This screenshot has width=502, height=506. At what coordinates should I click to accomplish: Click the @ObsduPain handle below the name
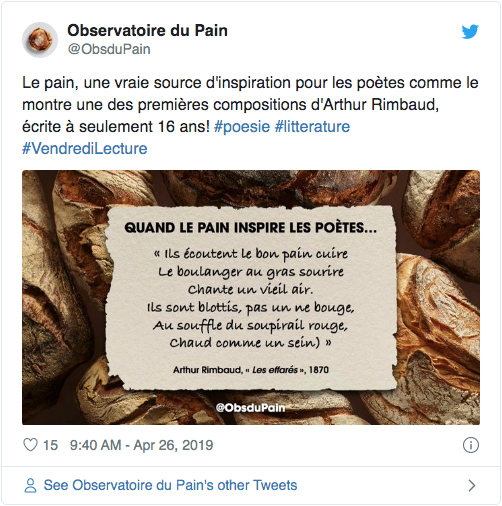pos(109,49)
